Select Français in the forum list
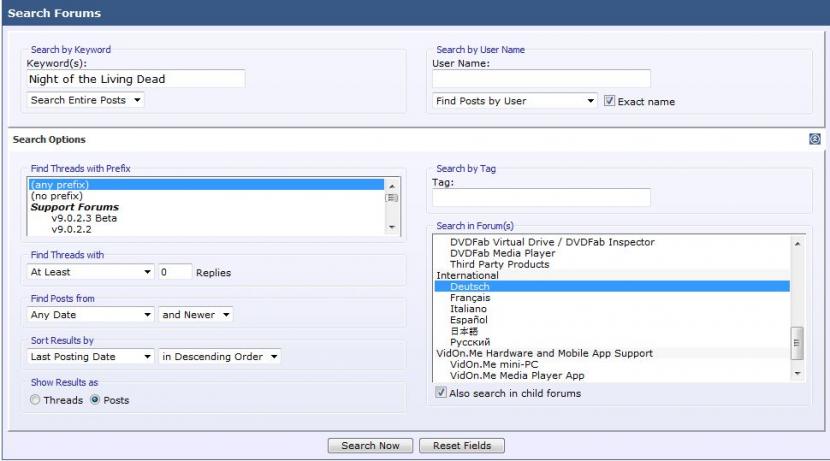The height and width of the screenshot is (461, 830). (x=469, y=298)
